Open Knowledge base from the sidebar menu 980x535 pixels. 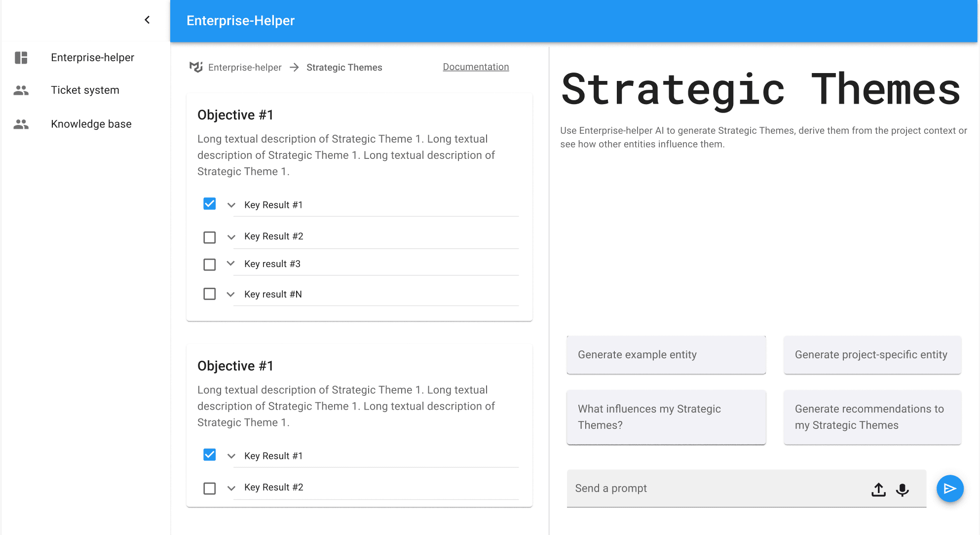[x=91, y=124]
